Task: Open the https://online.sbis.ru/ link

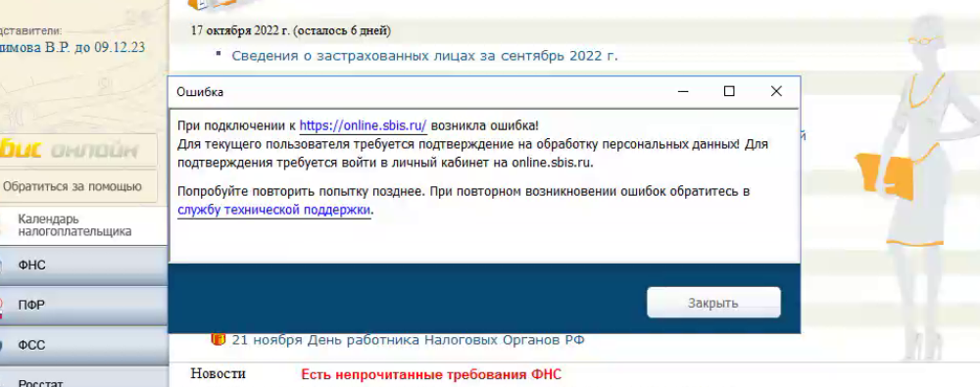Action: tap(364, 125)
